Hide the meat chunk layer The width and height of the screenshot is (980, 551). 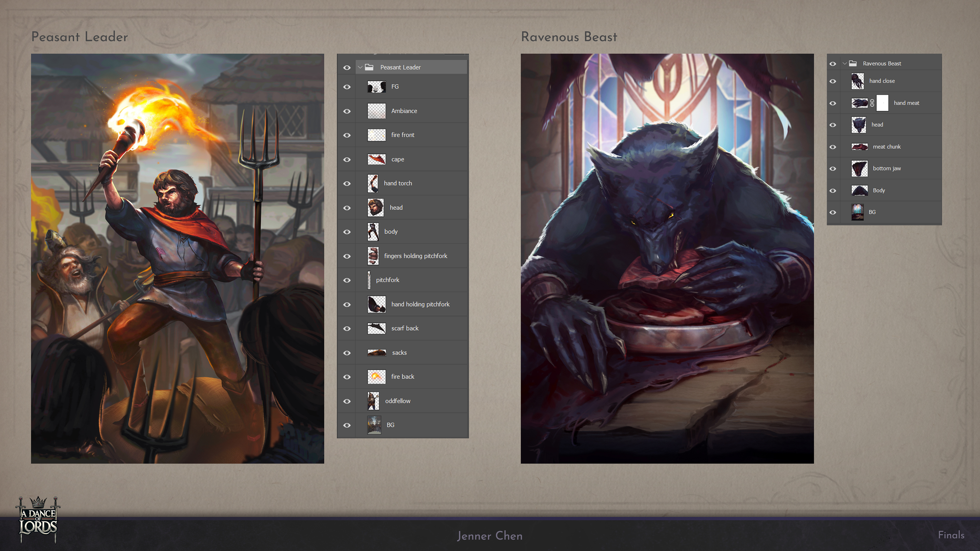coord(832,147)
